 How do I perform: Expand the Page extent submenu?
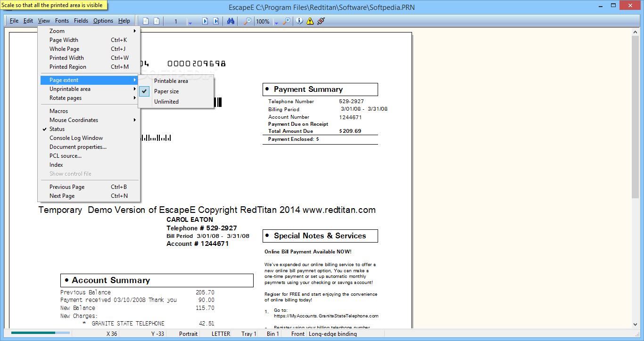point(90,80)
